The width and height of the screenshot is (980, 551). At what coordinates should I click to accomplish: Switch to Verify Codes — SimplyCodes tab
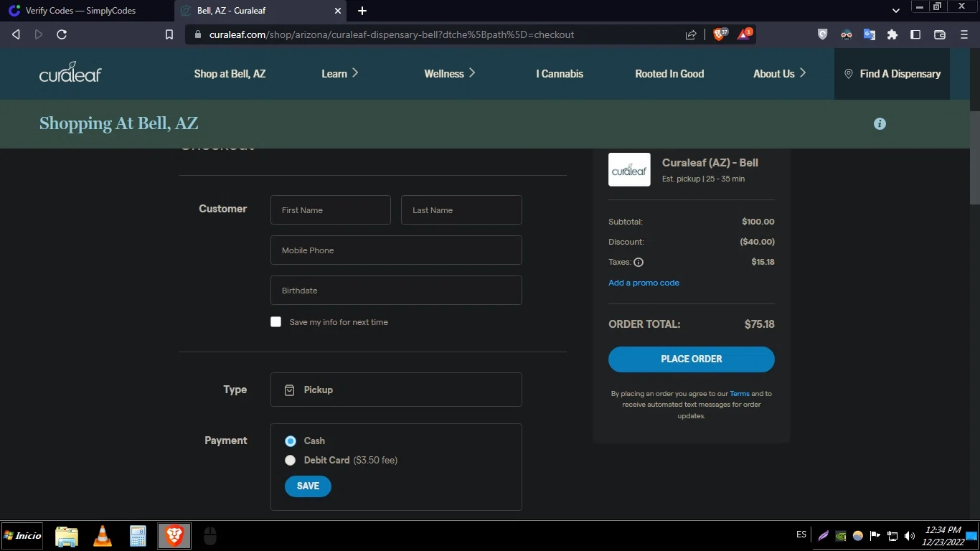(87, 11)
